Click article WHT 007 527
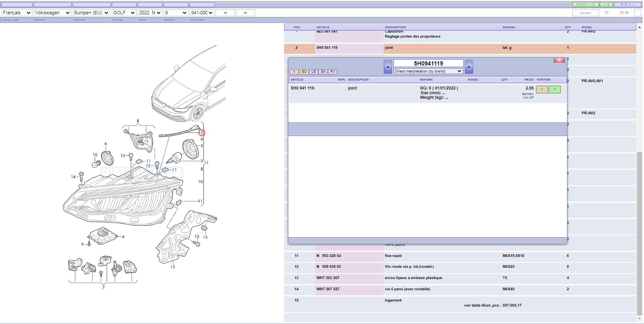 328,289
